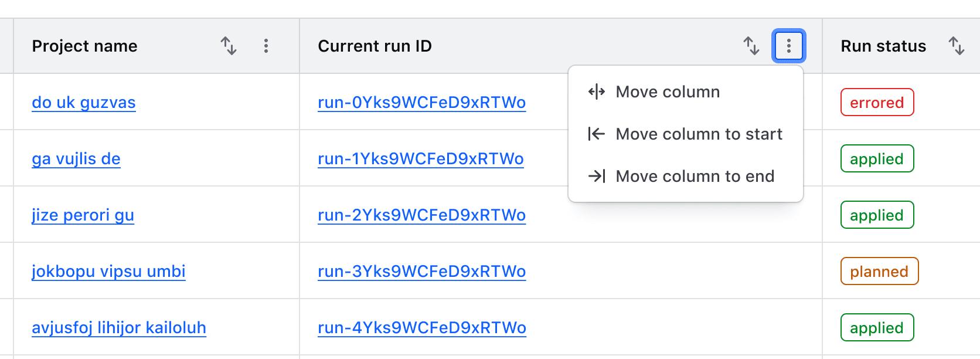Open the "ga vujlis de" project

pyautogui.click(x=76, y=158)
